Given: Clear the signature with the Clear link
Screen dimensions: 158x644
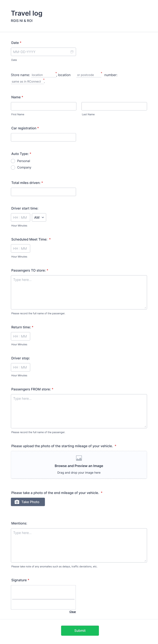Looking at the screenshot, I should [73, 612].
